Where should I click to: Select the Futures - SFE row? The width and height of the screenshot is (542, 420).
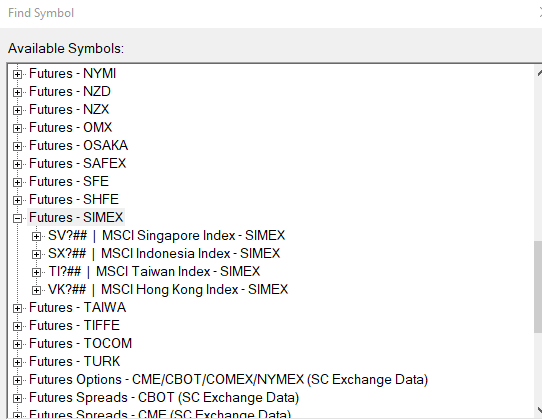69,181
